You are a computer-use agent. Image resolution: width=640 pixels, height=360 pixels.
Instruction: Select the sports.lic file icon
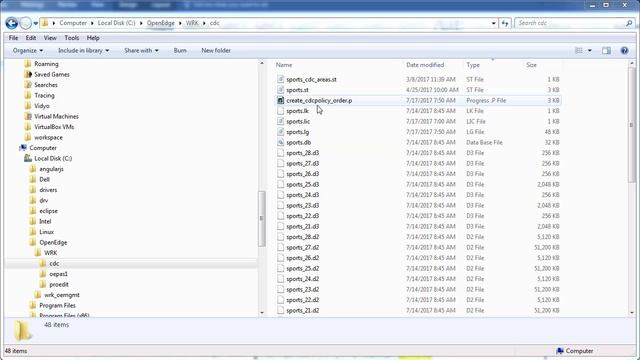point(280,121)
